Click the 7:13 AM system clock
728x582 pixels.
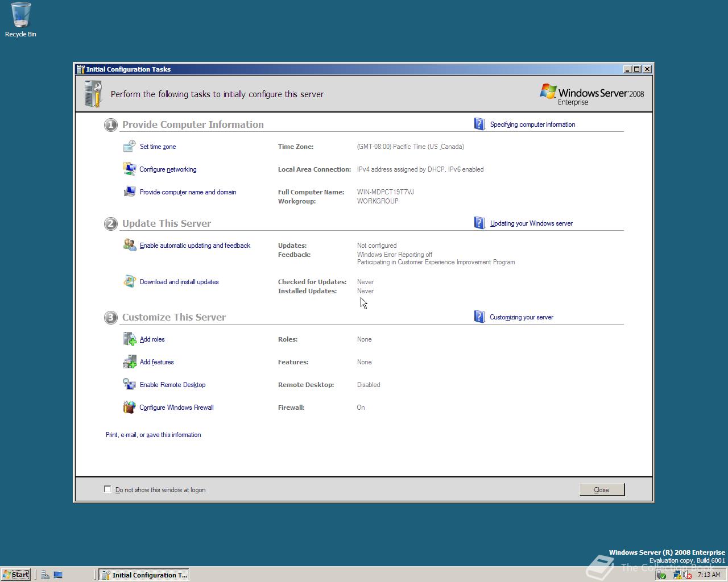709,575
